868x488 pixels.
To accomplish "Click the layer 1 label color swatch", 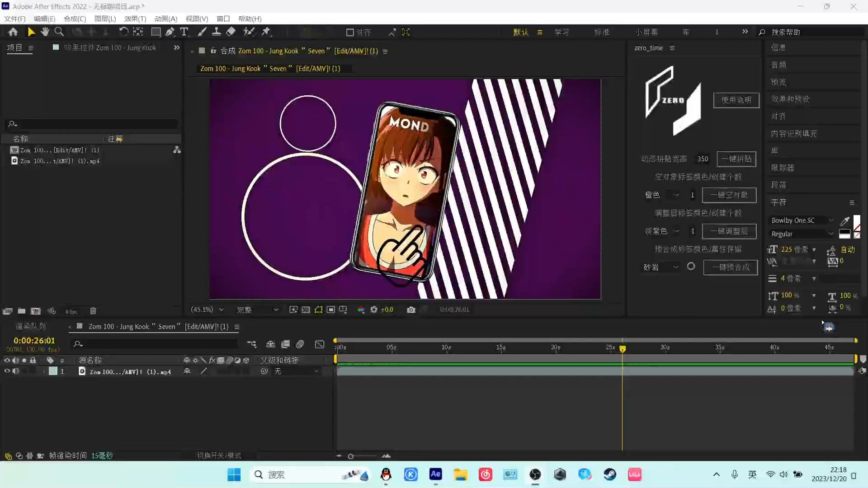I will 53,371.
